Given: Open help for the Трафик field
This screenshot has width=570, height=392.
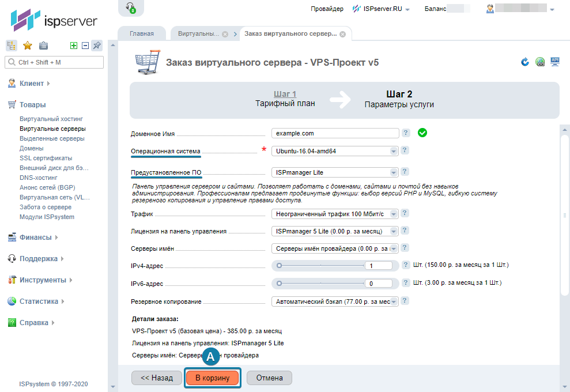Looking at the screenshot, I should click(405, 213).
